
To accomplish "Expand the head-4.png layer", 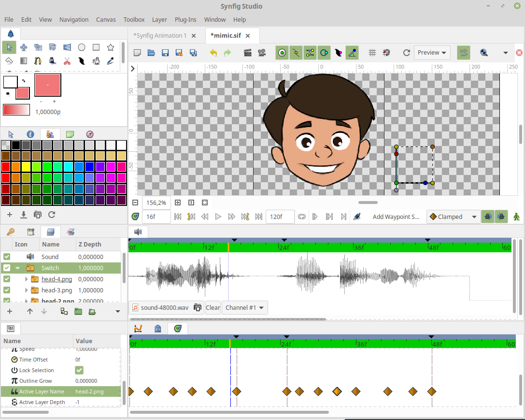I will (x=26, y=279).
